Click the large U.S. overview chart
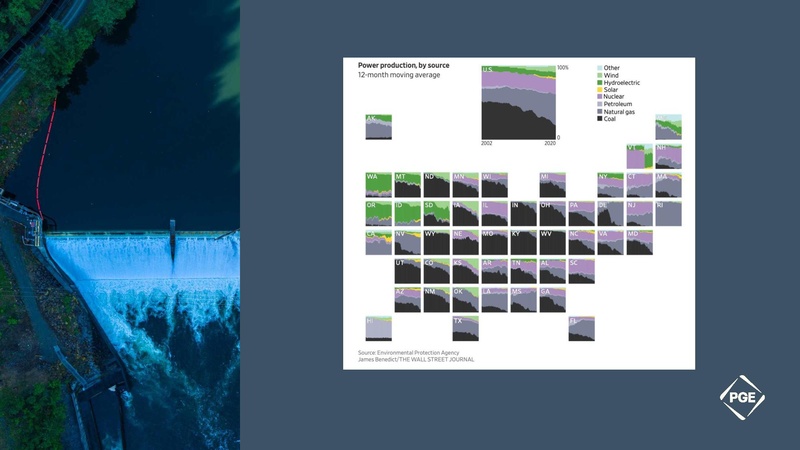Image resolution: width=800 pixels, height=450 pixels. coord(518,102)
